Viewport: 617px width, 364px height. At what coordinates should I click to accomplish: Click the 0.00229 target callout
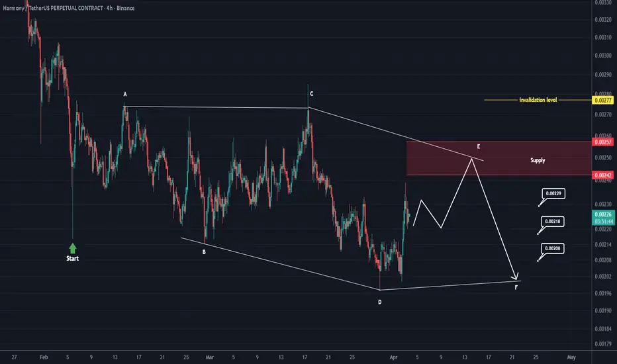pos(553,194)
